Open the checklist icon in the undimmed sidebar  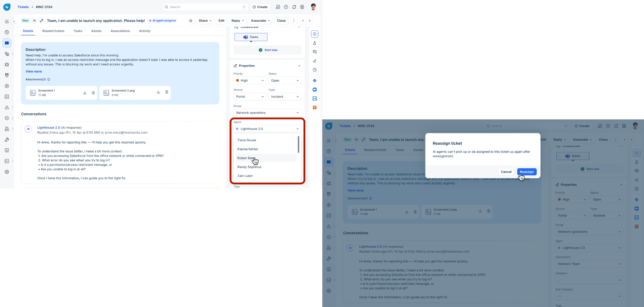click(7, 97)
